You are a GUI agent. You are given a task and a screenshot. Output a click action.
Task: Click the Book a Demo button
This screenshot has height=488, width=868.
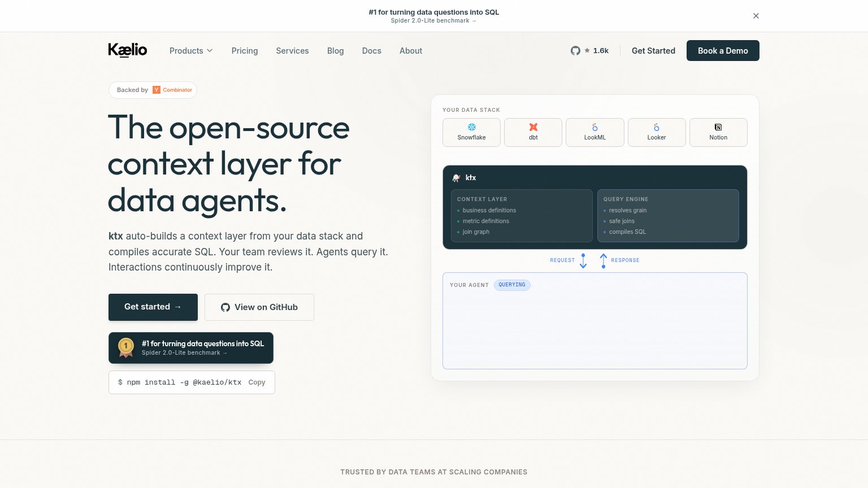click(723, 51)
